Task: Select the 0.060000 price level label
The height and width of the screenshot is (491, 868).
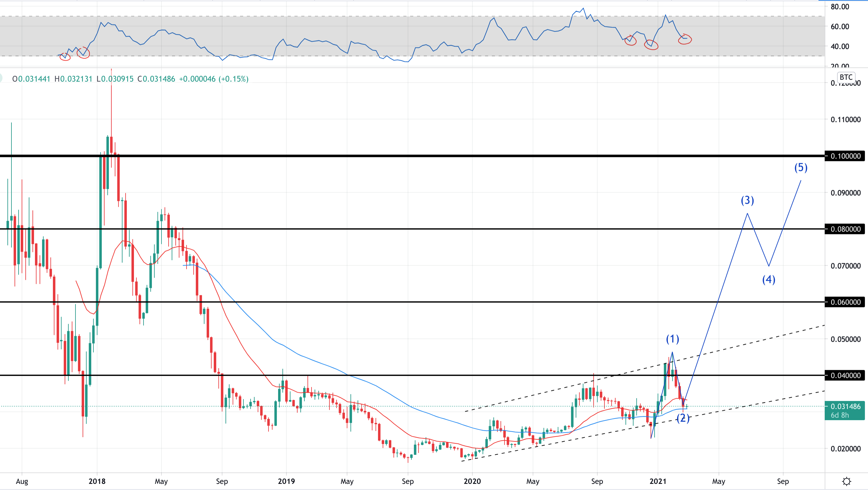Action: coord(846,302)
